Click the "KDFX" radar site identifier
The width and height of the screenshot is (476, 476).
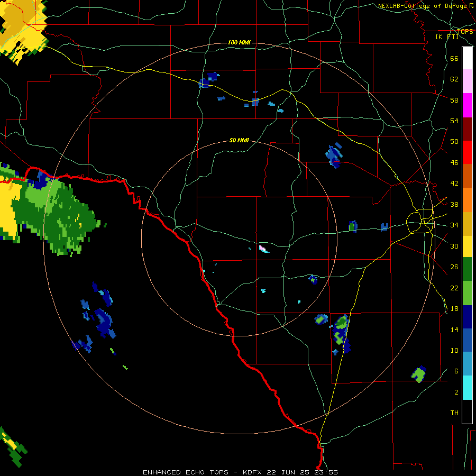(253, 472)
